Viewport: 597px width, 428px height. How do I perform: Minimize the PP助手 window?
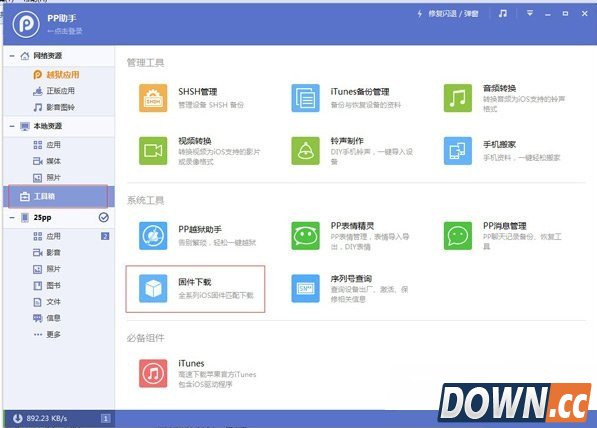tap(548, 14)
